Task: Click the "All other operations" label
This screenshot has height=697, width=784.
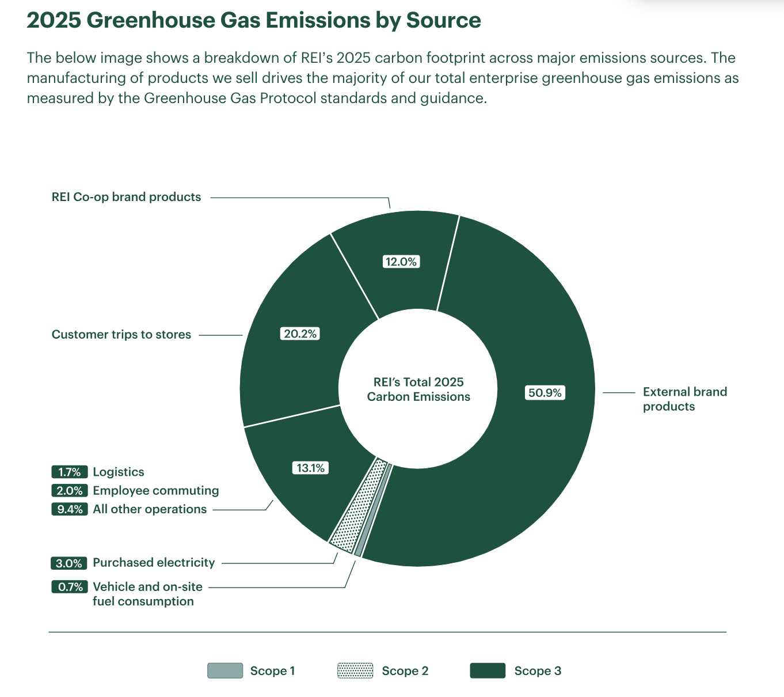Action: (150, 509)
